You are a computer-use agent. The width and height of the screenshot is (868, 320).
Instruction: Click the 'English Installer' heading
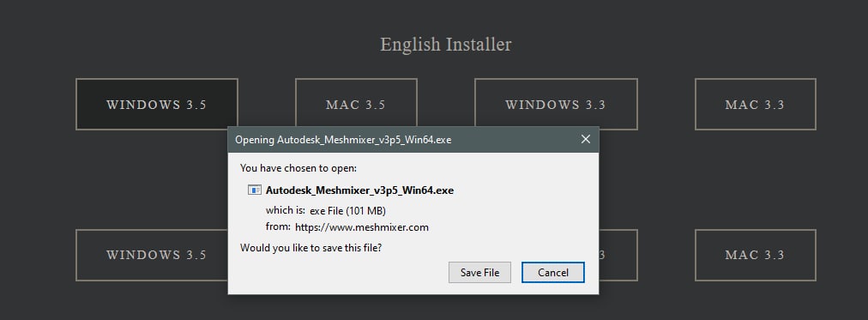click(x=446, y=45)
